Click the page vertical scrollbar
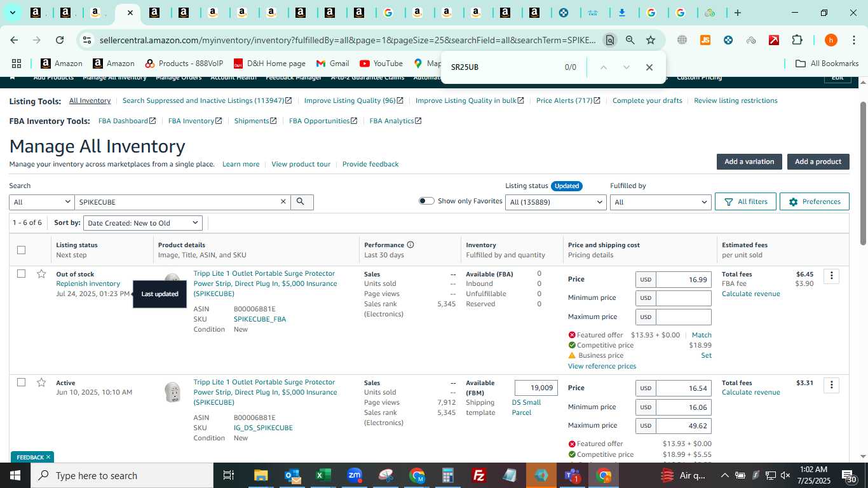 pyautogui.click(x=863, y=173)
